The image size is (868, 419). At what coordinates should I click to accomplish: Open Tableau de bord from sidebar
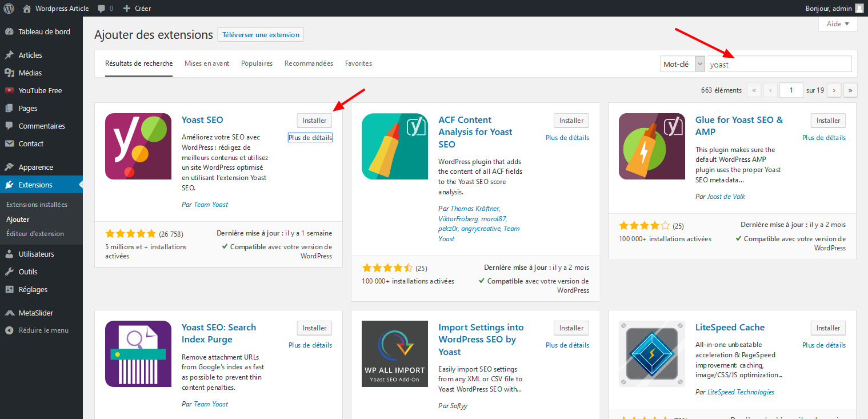pos(44,31)
